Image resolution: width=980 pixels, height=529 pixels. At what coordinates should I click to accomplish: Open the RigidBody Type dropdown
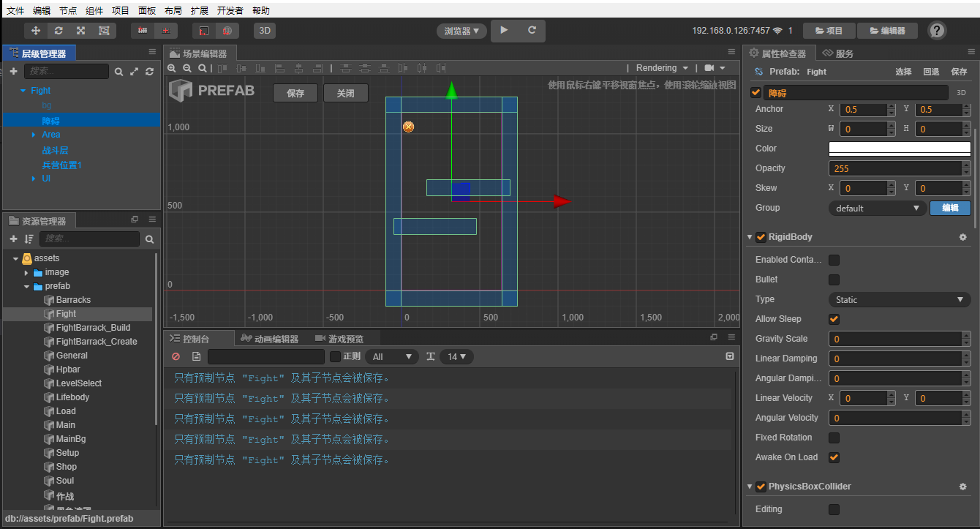[x=900, y=299]
